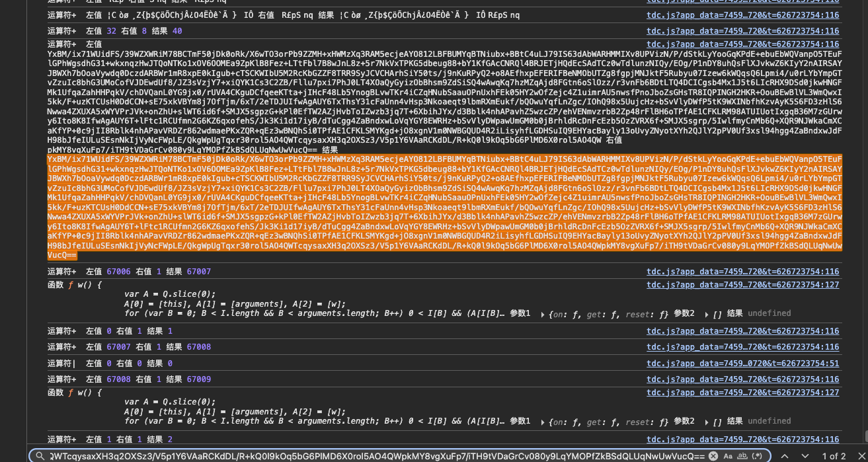Open tdc.js:51 source link
The height and width of the screenshot is (462, 868).
[x=742, y=364]
